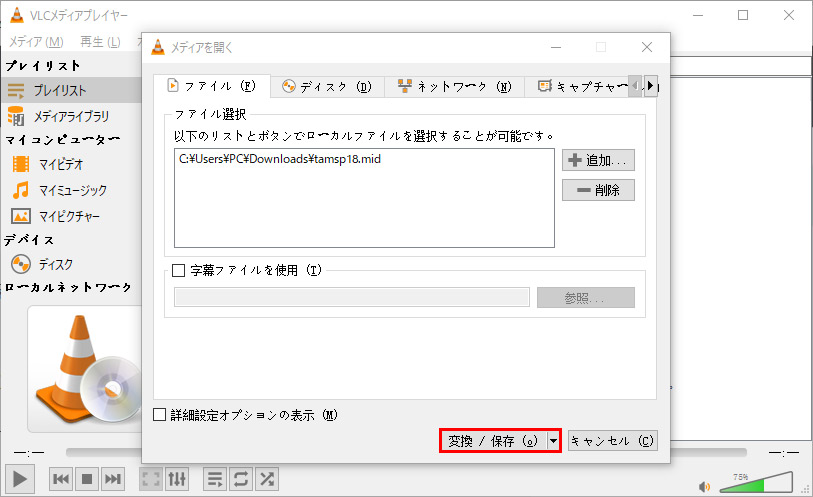The height and width of the screenshot is (497, 813).
Task: Skip to next track button
Action: 113,479
